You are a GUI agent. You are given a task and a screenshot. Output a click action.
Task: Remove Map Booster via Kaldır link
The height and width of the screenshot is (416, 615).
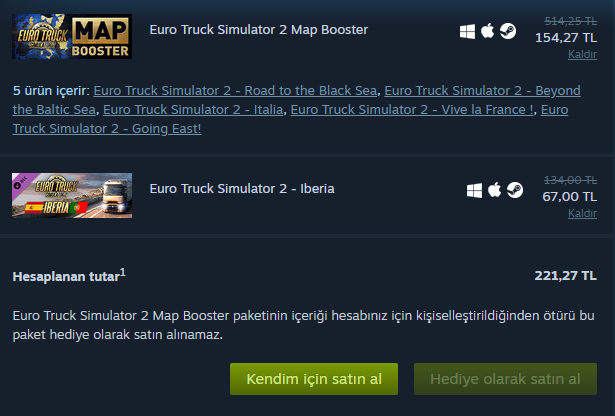coord(582,54)
